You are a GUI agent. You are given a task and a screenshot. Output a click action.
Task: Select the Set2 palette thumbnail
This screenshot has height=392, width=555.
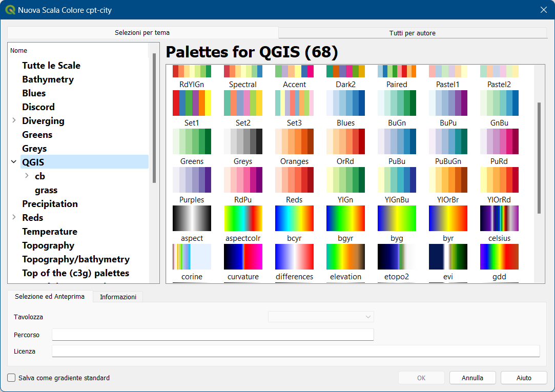point(243,103)
